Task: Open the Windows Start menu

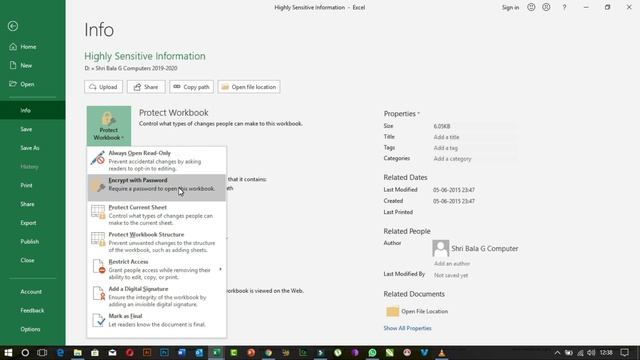Action: coord(8,353)
